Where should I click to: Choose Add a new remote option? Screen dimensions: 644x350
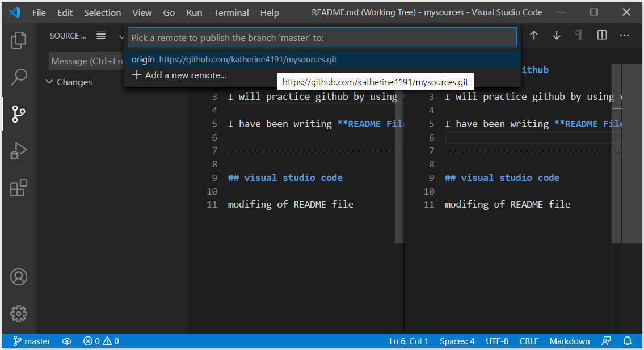click(322, 75)
